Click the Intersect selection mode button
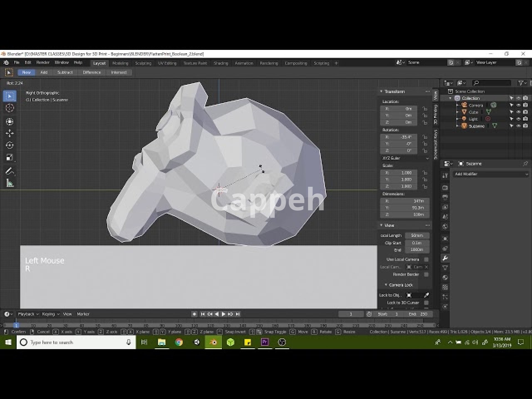 click(119, 72)
